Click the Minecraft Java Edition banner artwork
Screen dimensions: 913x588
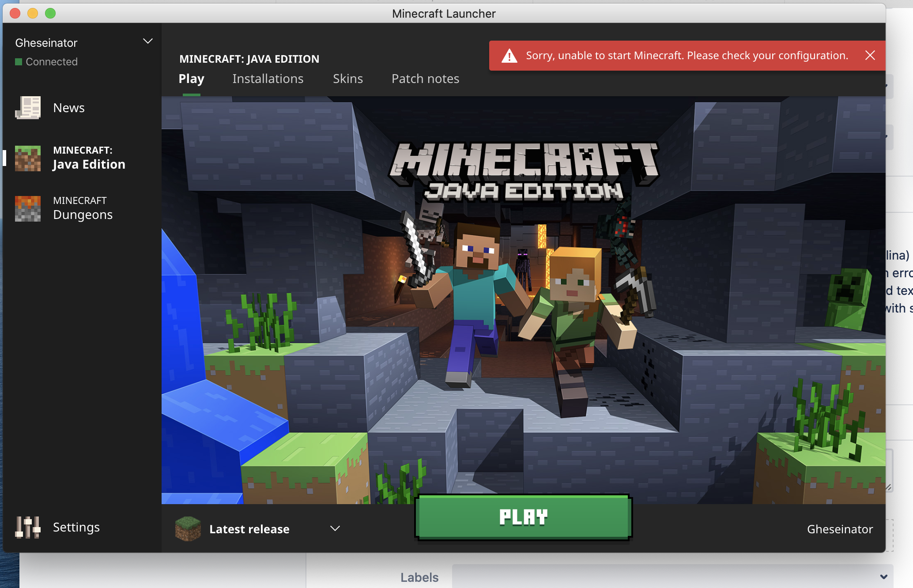523,300
